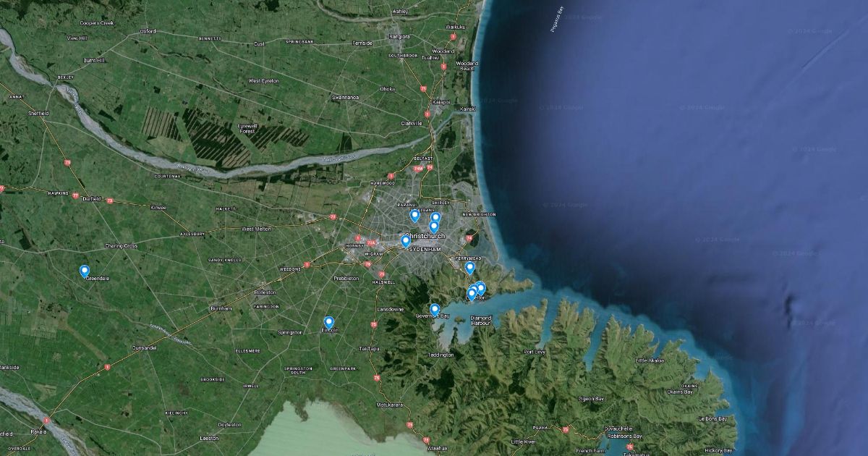Click the Rolleston label
Viewport: 868px width, 456px height.
(265, 292)
